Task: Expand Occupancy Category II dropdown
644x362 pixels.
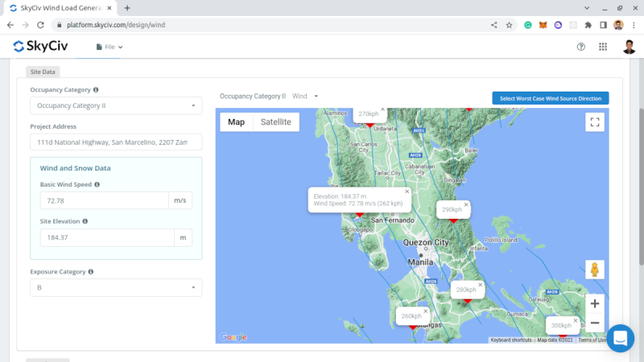Action: click(116, 105)
